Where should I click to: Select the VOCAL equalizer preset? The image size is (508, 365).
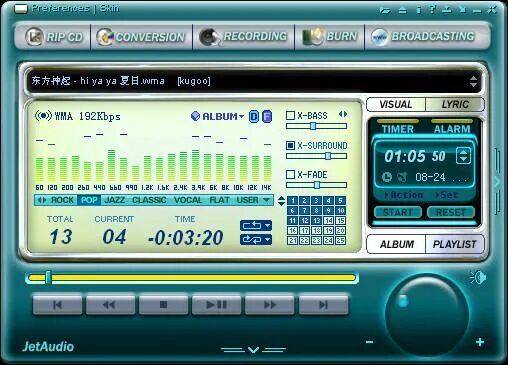tap(188, 200)
